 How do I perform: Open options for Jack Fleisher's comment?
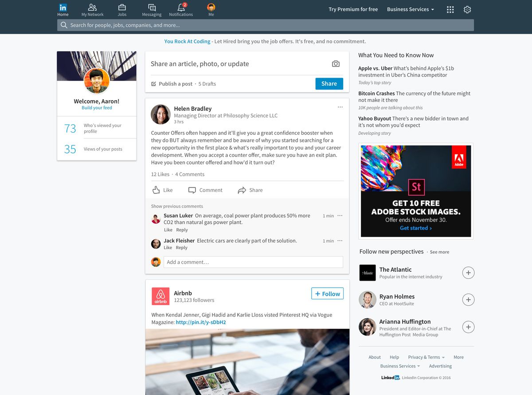click(340, 241)
